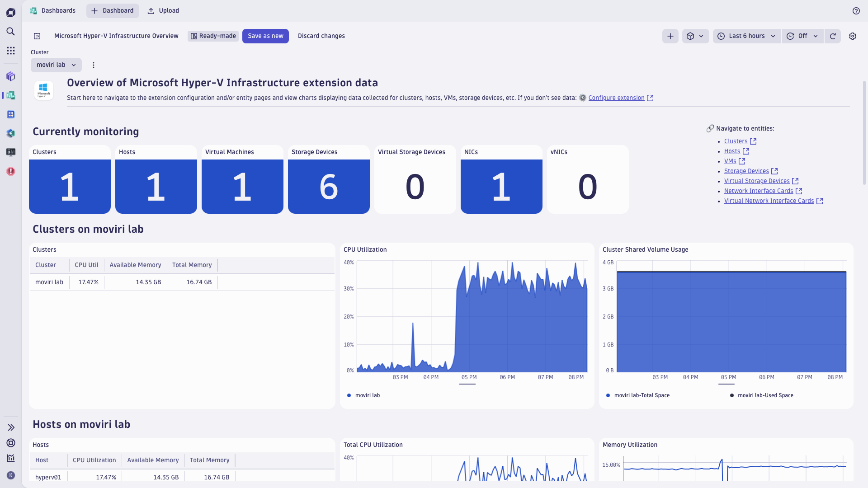868x488 pixels.
Task: Open external link icon beside Configure extension
Action: pos(650,98)
